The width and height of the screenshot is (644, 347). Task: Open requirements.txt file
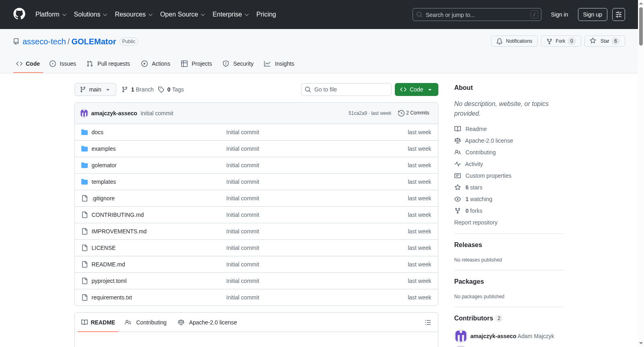pos(112,297)
